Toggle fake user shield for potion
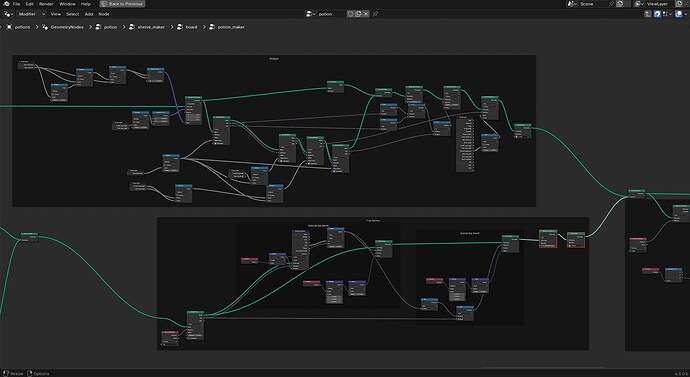690x377 pixels. (x=350, y=14)
